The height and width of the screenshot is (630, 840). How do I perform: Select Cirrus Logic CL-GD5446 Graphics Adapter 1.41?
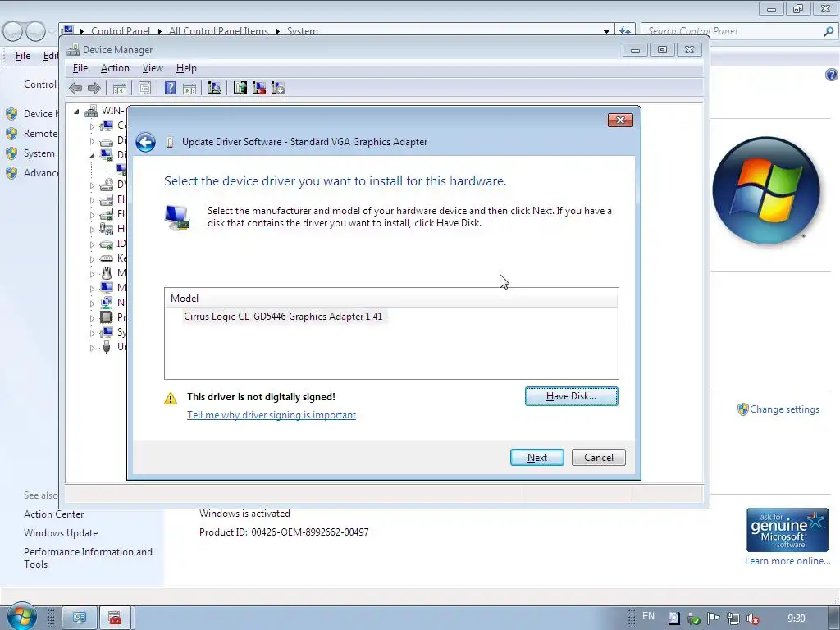283,317
